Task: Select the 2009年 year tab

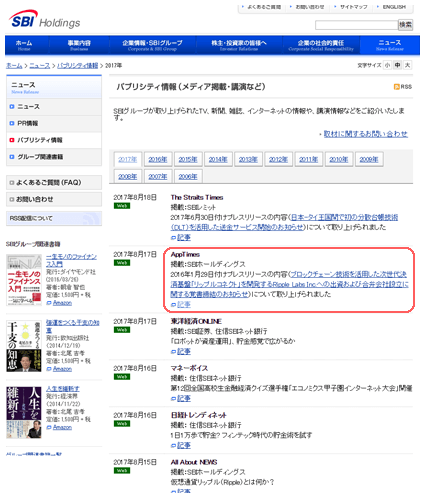Action: pos(369,159)
